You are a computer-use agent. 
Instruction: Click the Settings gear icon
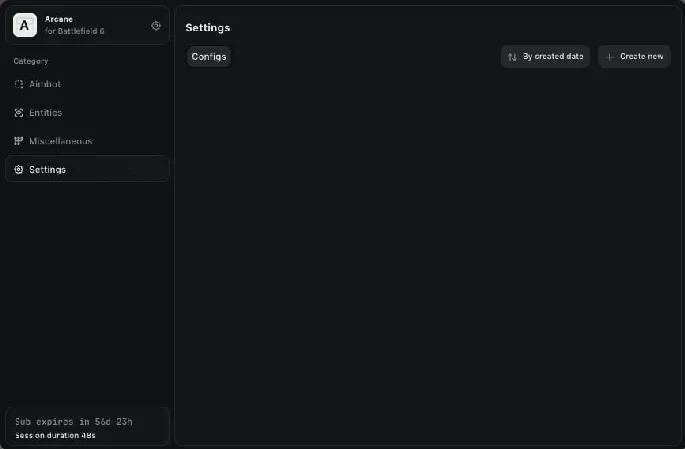19,169
